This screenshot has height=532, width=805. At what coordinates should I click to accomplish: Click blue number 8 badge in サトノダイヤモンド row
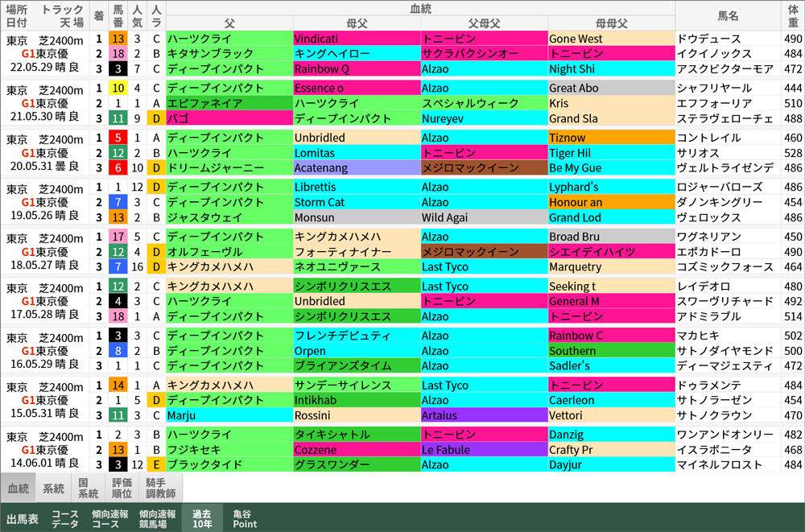tap(118, 351)
